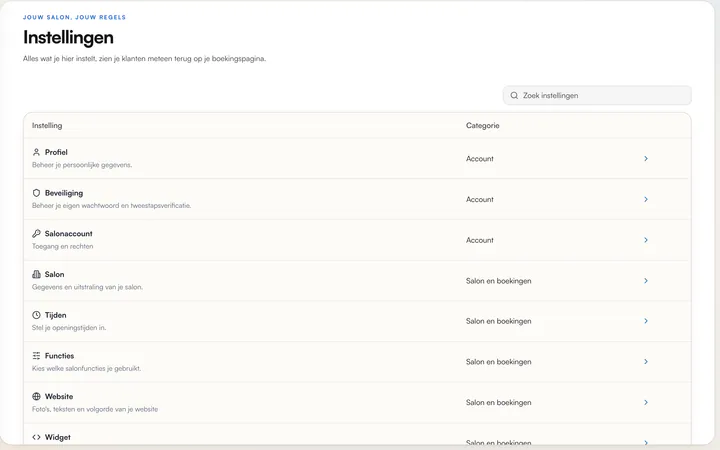Open Functies via its row chevron
Image resolution: width=720 pixels, height=450 pixels.
click(646, 362)
